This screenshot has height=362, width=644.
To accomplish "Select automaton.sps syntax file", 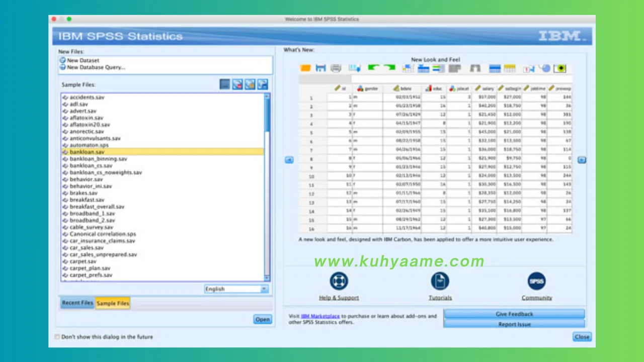I will (x=162, y=145).
